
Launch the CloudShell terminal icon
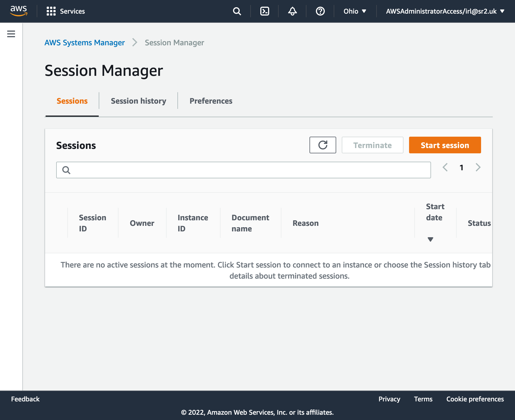(264, 11)
